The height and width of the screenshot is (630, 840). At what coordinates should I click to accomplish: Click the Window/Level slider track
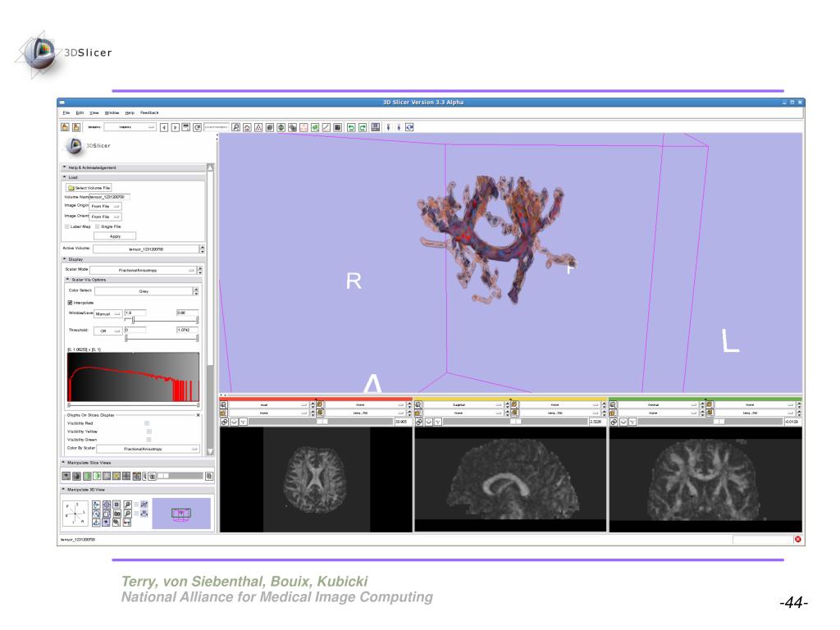point(162,321)
